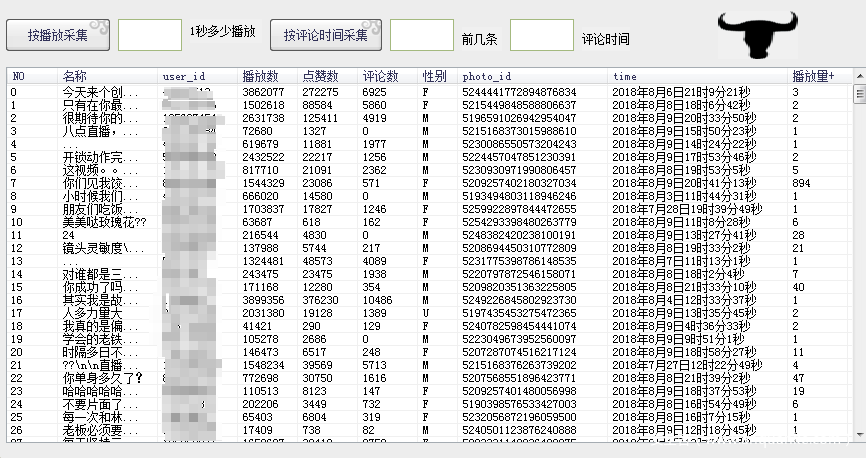Click photo_id 5240501123876240888
Viewport: 866px width, 458px height.
[x=519, y=430]
